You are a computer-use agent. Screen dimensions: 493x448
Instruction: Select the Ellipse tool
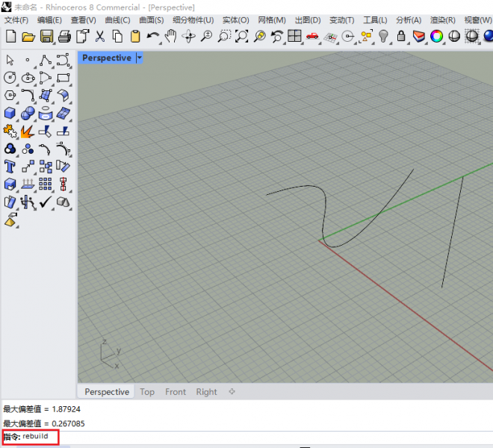pyautogui.click(x=28, y=78)
